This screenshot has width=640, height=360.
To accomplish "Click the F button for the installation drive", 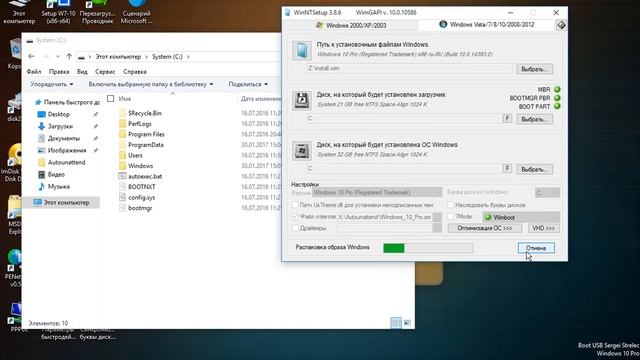I will (507, 168).
